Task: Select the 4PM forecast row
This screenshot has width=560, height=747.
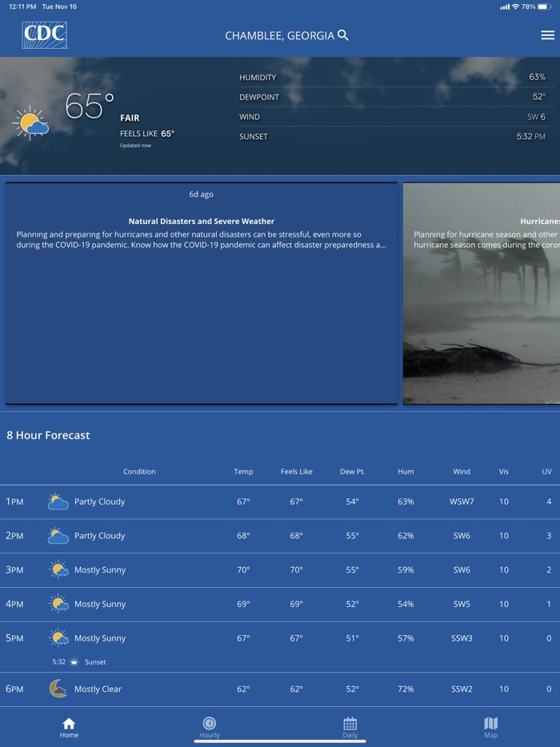Action: [280, 605]
